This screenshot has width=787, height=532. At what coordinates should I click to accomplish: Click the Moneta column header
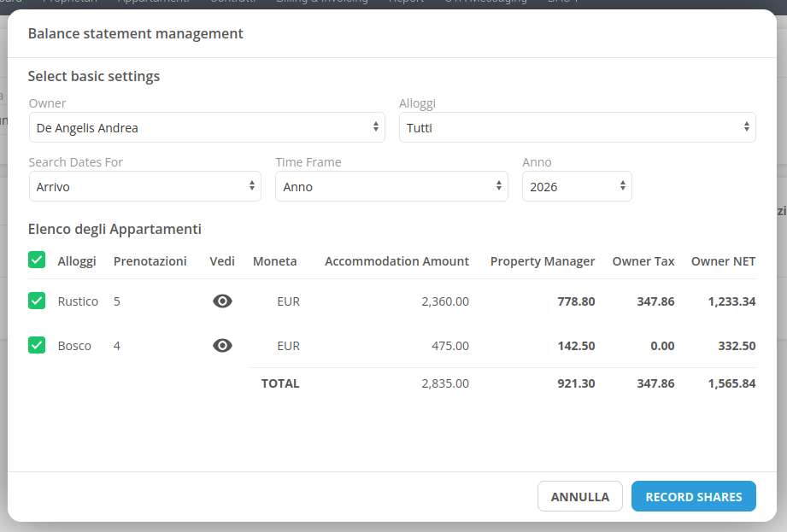[x=274, y=261]
